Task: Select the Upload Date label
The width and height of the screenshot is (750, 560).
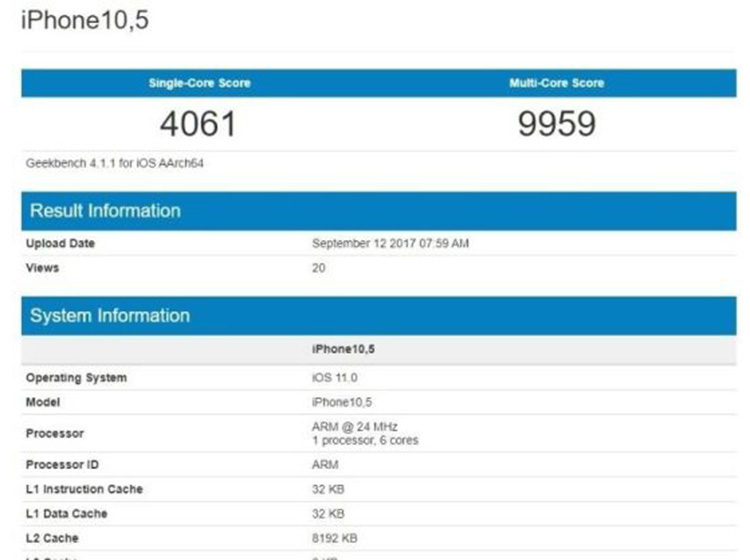Action: [x=60, y=243]
